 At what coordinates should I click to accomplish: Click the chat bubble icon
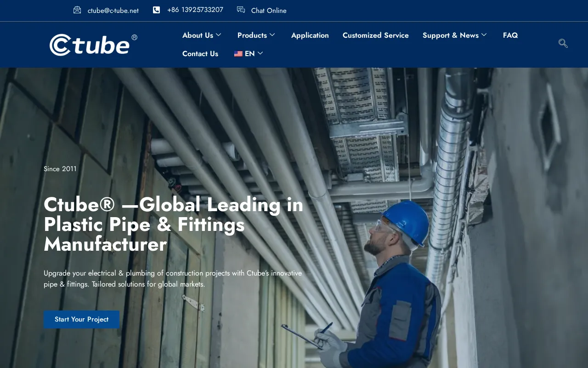tap(241, 10)
